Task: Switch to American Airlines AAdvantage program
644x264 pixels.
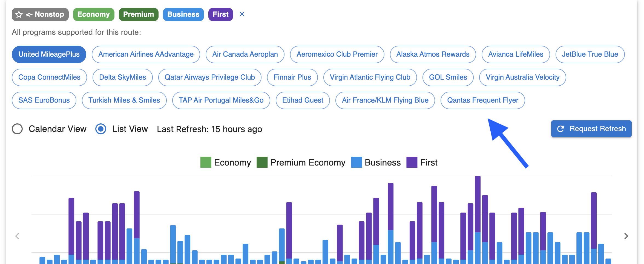Action: (x=146, y=54)
